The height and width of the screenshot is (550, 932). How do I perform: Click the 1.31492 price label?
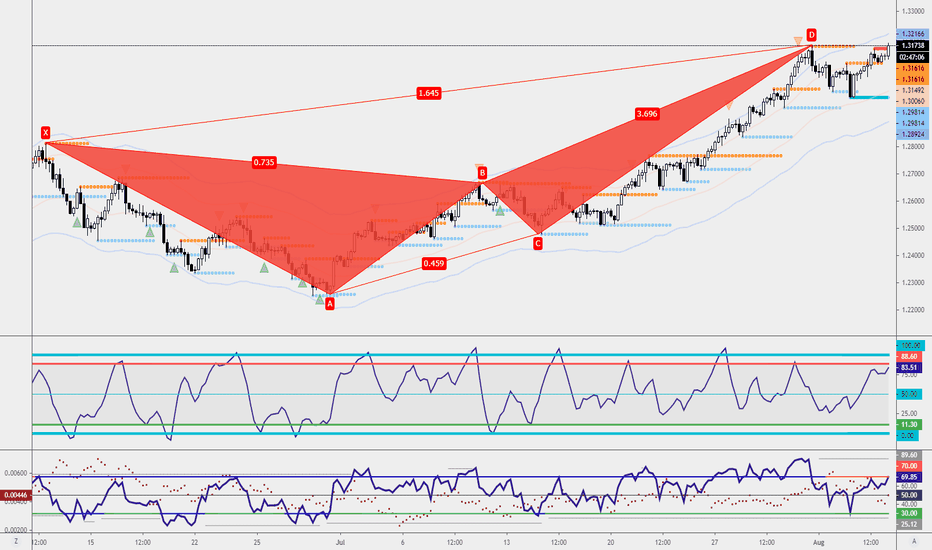click(x=913, y=90)
